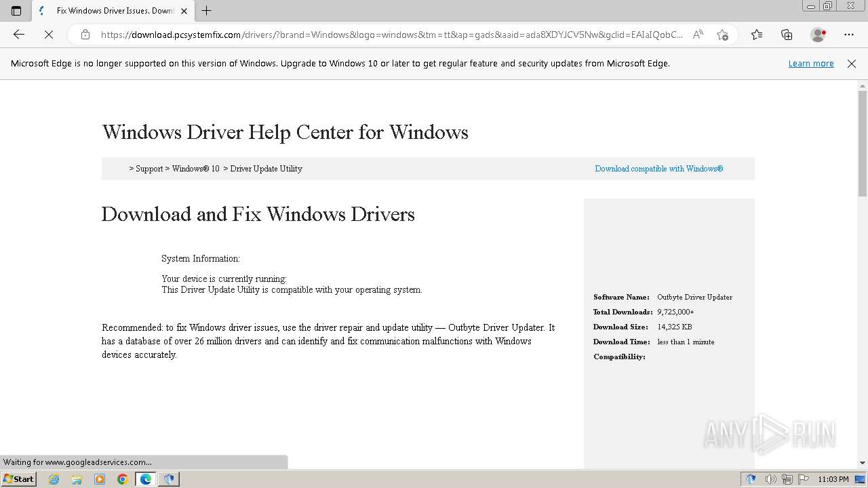The image size is (868, 488).
Task: View site information lock icon
Action: 85,35
